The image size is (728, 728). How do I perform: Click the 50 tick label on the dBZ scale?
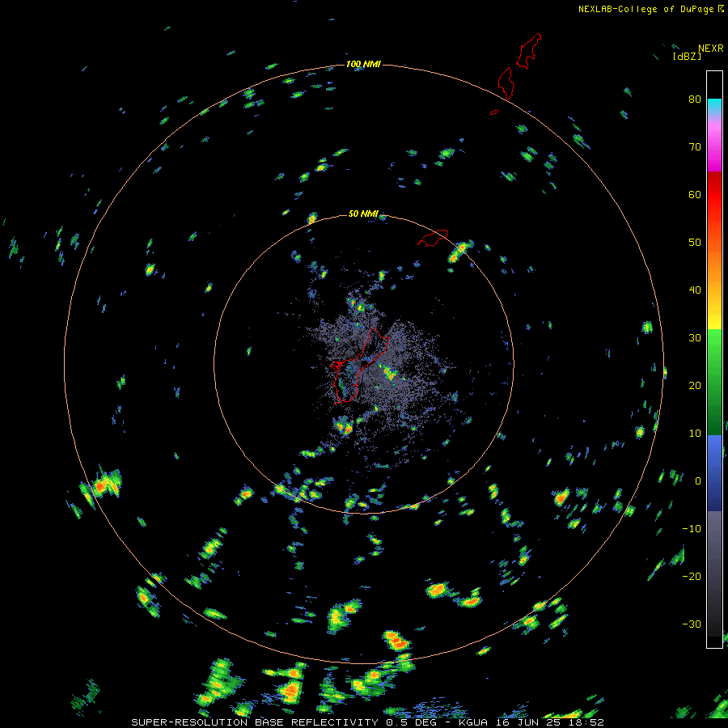[695, 243]
